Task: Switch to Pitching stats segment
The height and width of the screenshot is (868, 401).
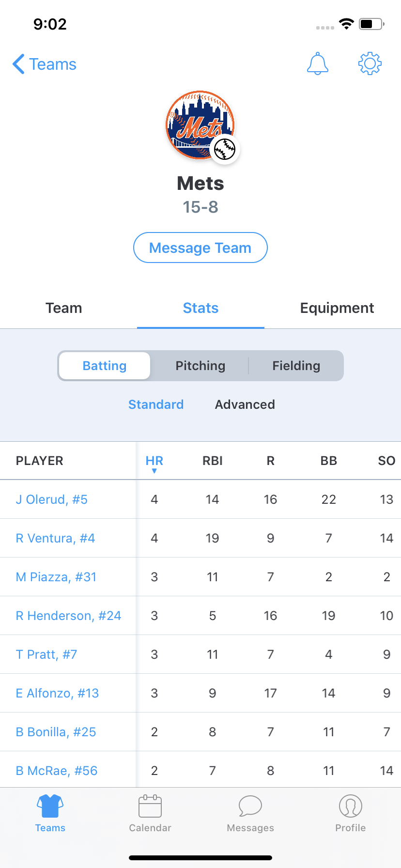Action: [x=200, y=366]
